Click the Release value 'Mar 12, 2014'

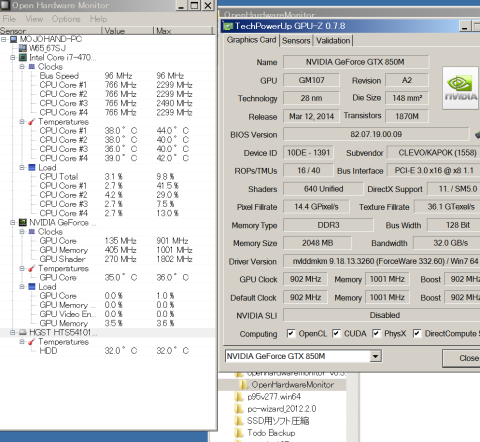[311, 116]
